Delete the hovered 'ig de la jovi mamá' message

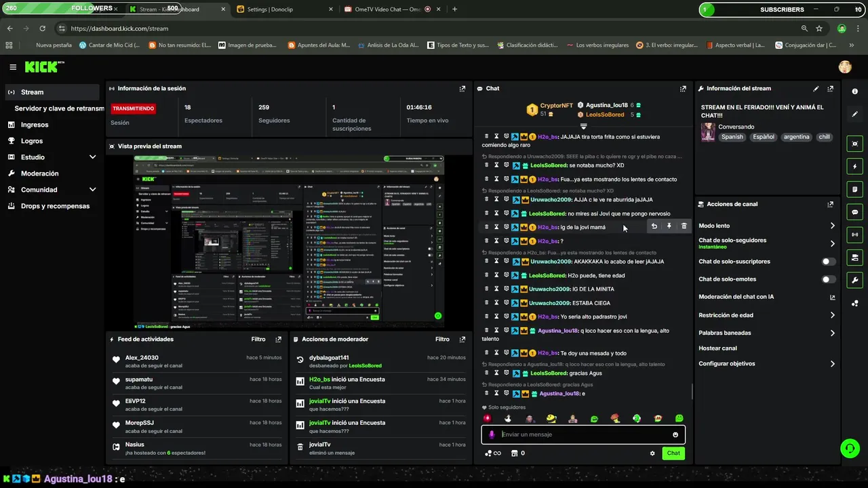click(x=684, y=226)
